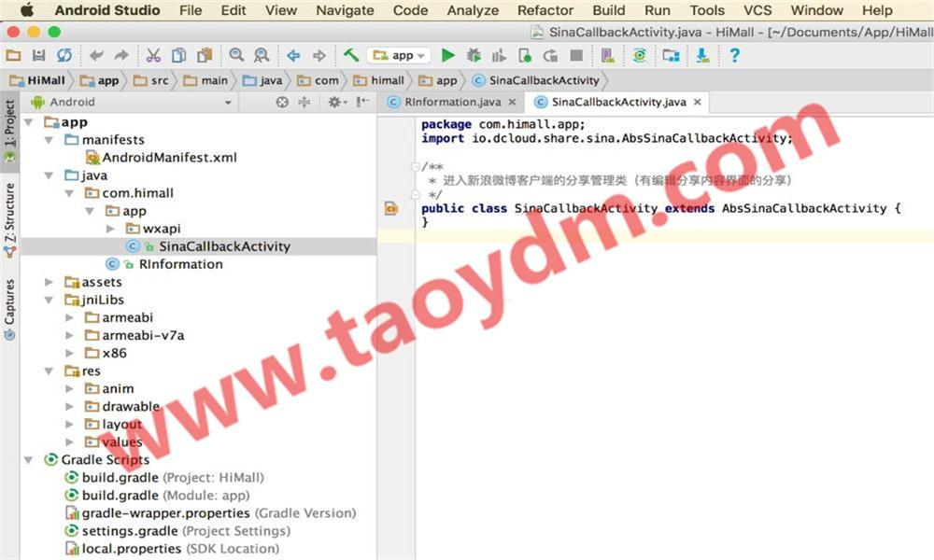Expand the wxapi package

click(109, 229)
